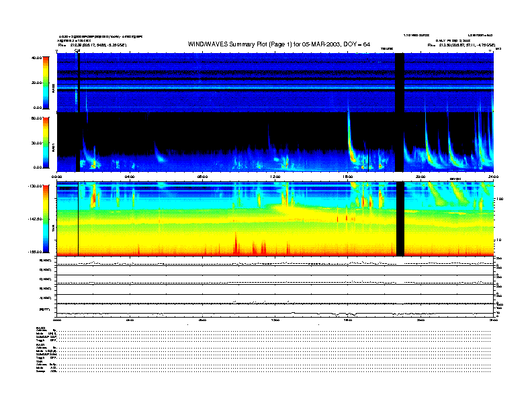
Task: Select the -155.00 label on TNR color scale
Action: 35,252
